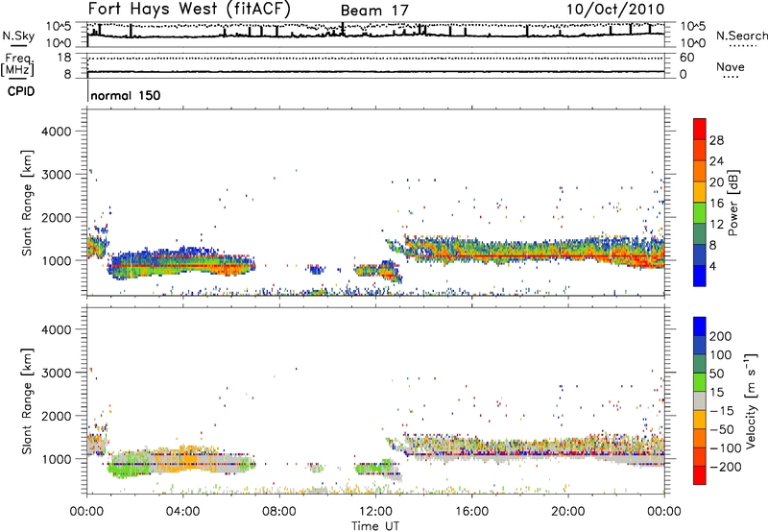Screen dimensions: 768x532
Task: Click the "60" Nave axis tick
Action: 686,58
